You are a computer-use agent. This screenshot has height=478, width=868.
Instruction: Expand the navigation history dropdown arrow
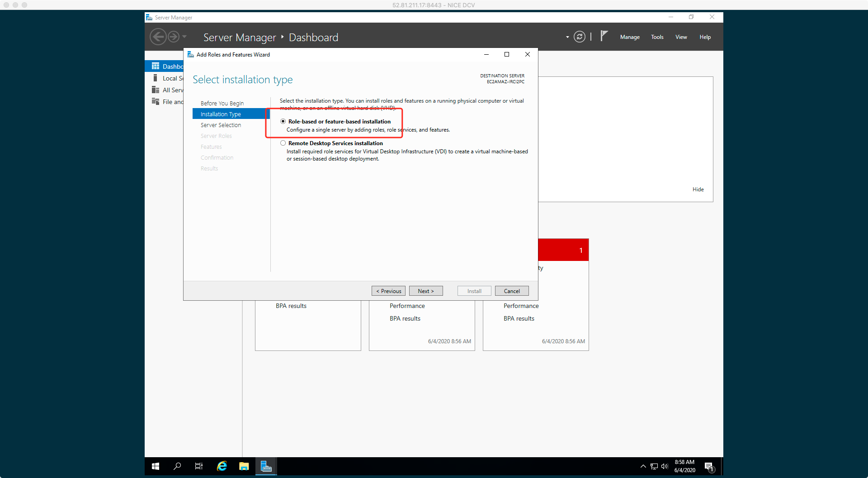pos(184,37)
